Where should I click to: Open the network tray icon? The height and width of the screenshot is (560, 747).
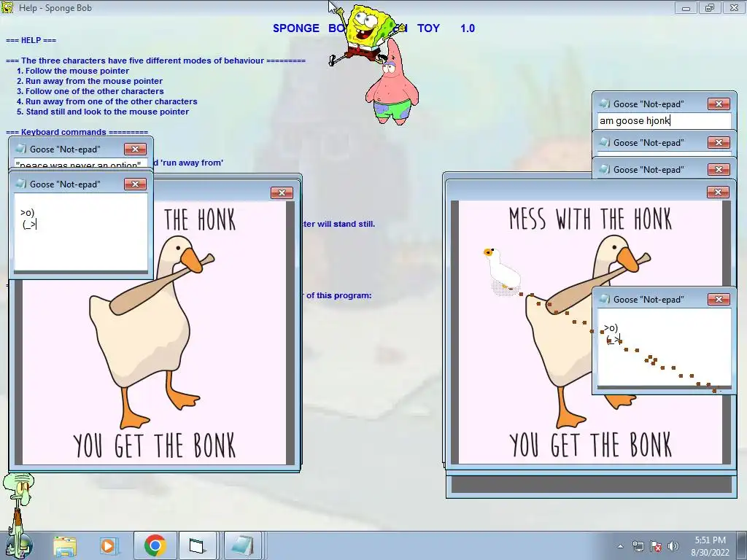pyautogui.click(x=638, y=546)
